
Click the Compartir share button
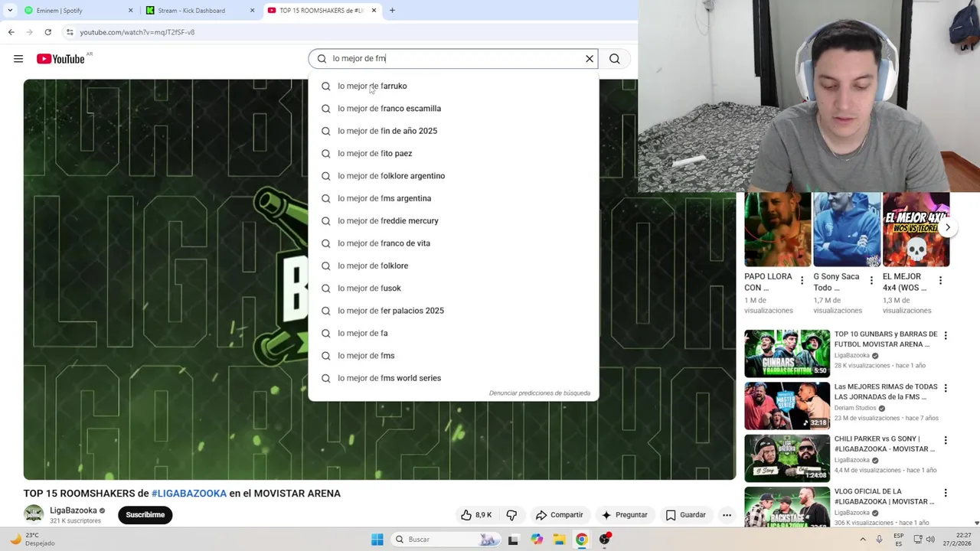[x=560, y=515]
